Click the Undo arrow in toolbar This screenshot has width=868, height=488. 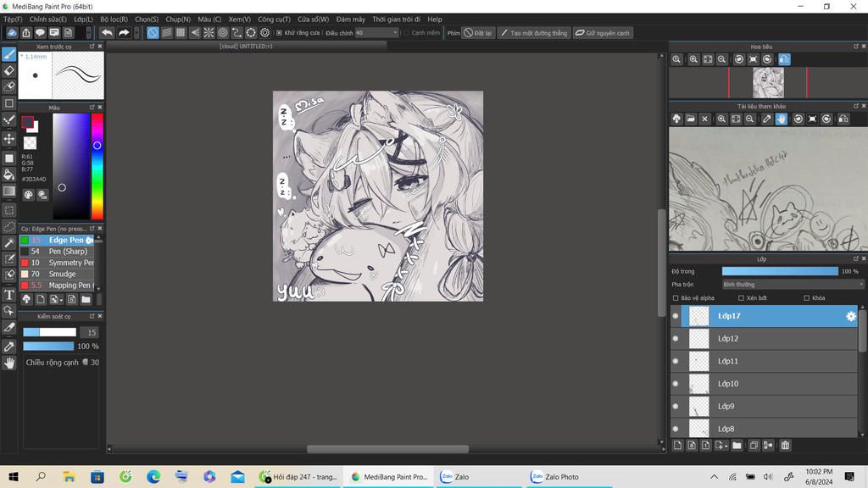tap(107, 33)
